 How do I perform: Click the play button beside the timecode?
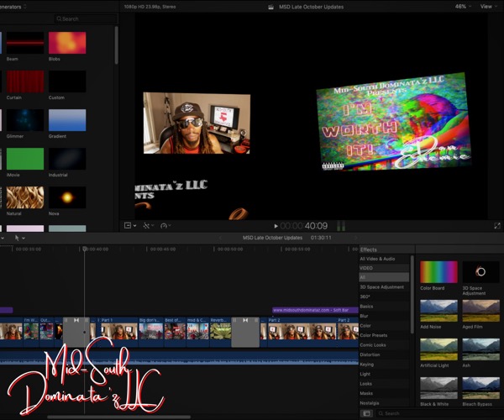(x=276, y=226)
